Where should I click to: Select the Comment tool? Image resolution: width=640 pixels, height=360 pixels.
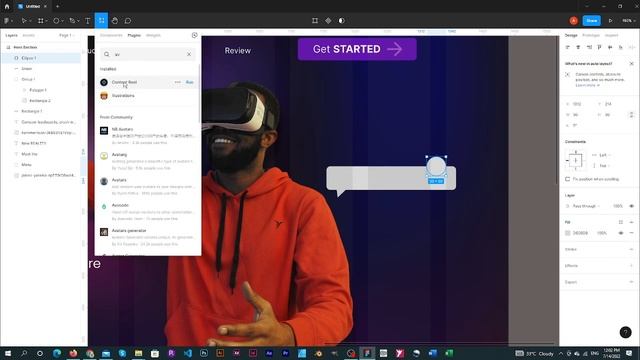pos(128,20)
